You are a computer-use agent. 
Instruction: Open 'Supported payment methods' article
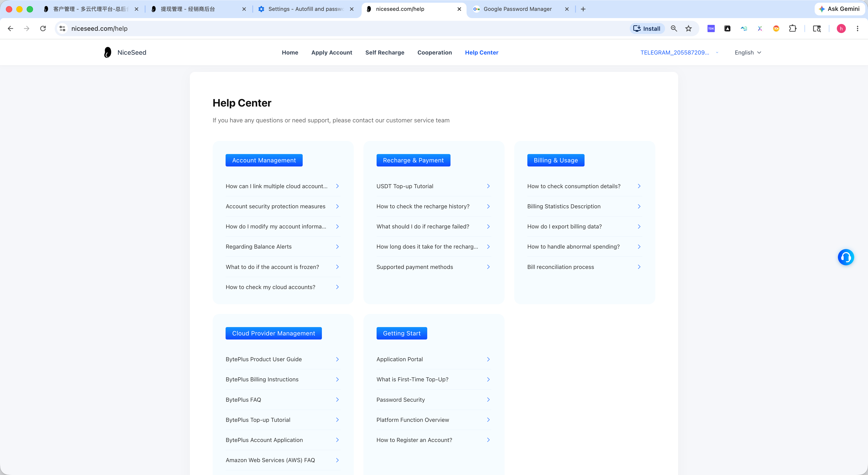click(x=434, y=267)
